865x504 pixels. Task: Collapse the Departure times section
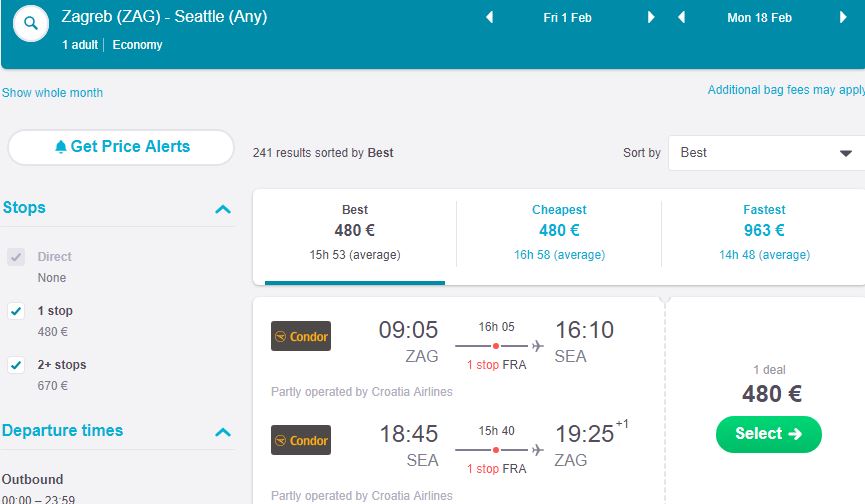[223, 432]
